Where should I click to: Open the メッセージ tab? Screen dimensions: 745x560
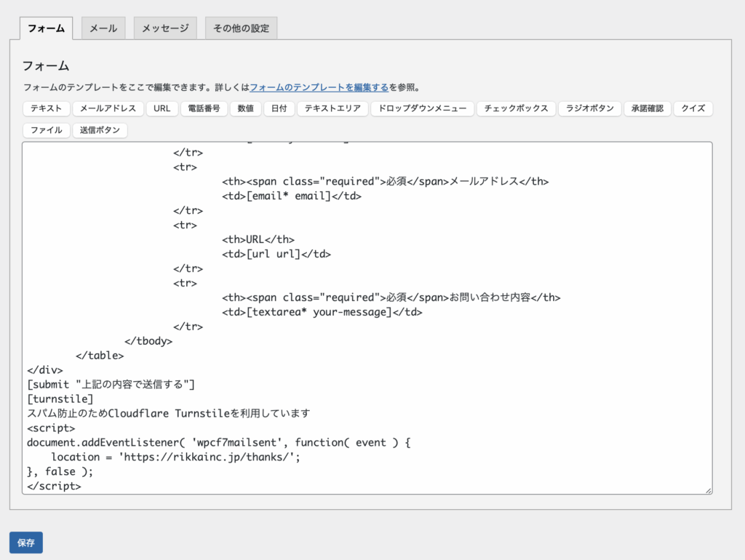[x=165, y=28]
